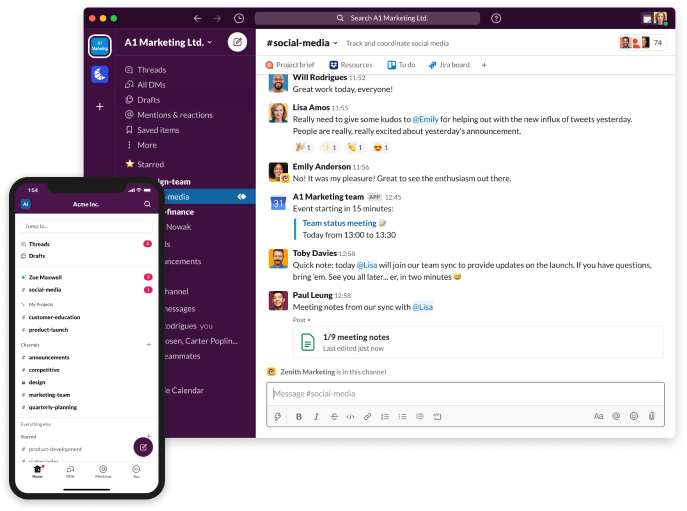This screenshot has width=687, height=511.
Task: Click Will Rodrigues sender name
Action: 320,78
